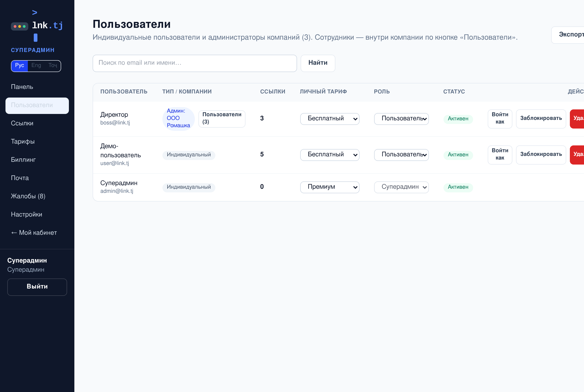Block the Демо-пользователь account
Viewport: 584px width, 392px height.
(541, 155)
